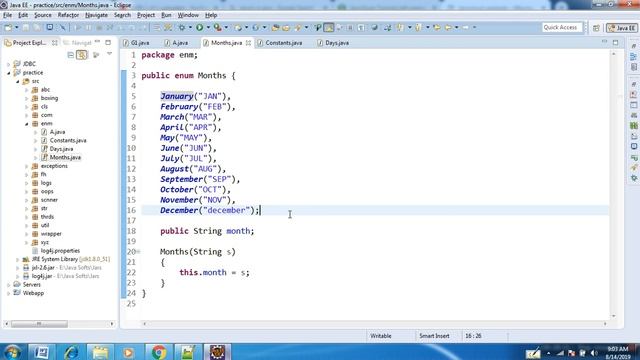The image size is (640, 360).
Task: Expand the Servers project node
Action: [9, 284]
